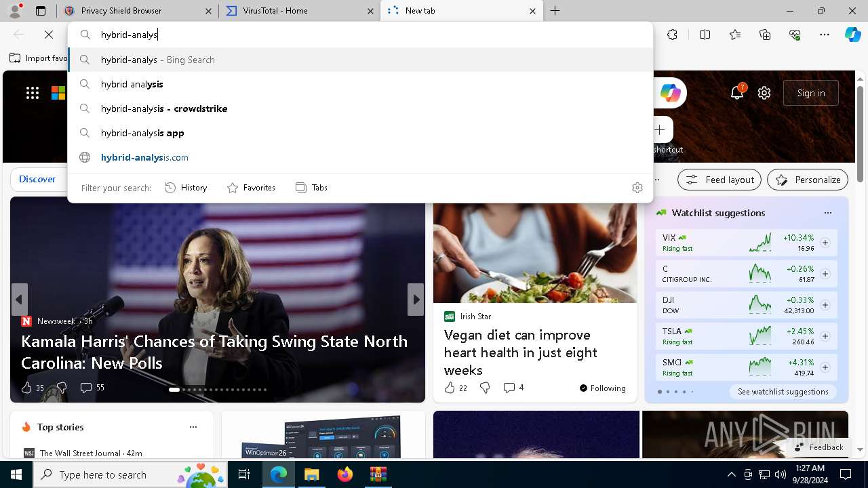Open Vegan diet heart health headline
Viewport: 868px width, 488px height.
click(x=521, y=352)
